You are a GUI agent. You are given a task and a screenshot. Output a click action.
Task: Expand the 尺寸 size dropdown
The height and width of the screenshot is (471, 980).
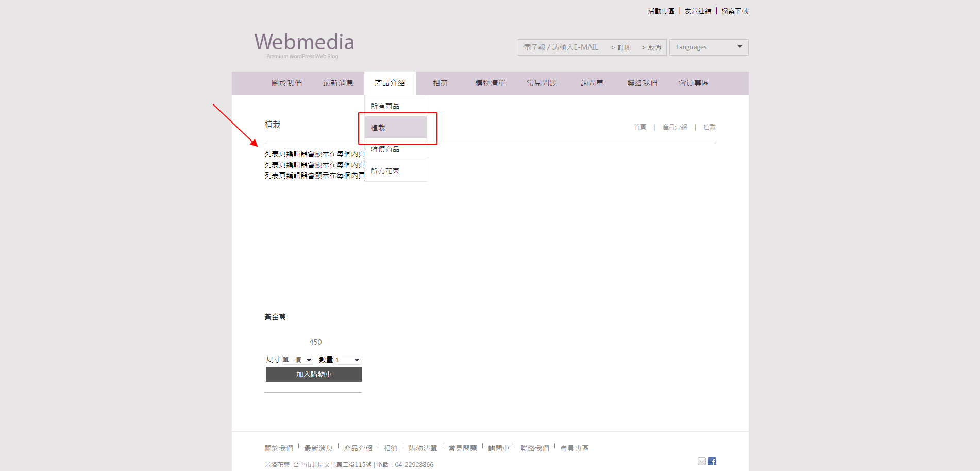click(297, 360)
